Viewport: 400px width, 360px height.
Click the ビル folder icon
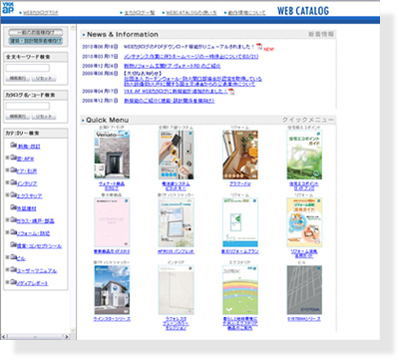tap(13, 257)
